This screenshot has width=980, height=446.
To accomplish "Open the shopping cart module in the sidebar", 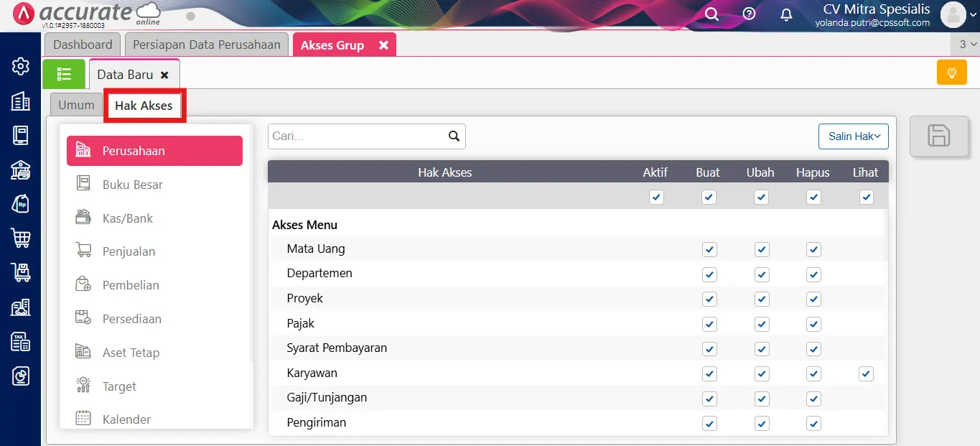I will 19,238.
